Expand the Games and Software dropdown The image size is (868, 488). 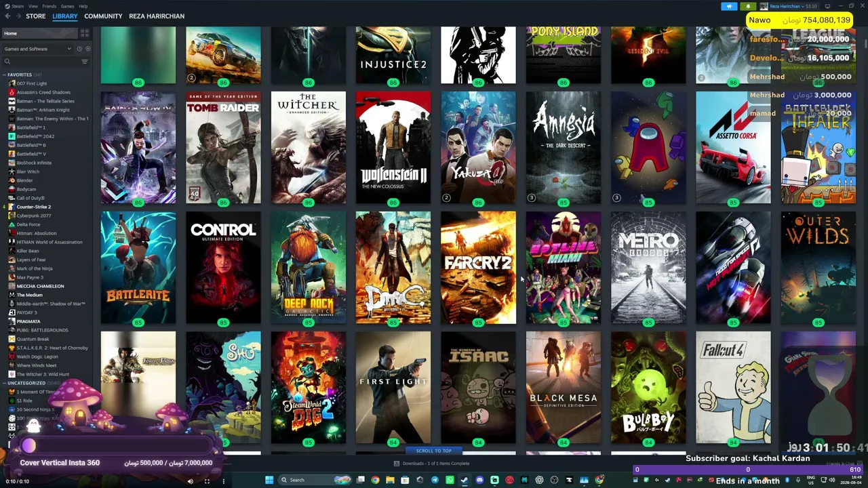click(x=37, y=49)
